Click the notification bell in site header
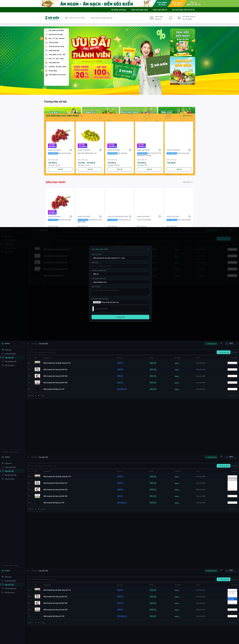This screenshot has height=644, width=239. 171,18
